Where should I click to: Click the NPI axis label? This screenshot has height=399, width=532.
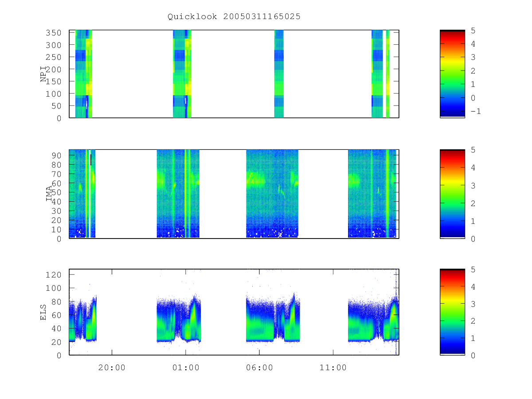click(44, 74)
